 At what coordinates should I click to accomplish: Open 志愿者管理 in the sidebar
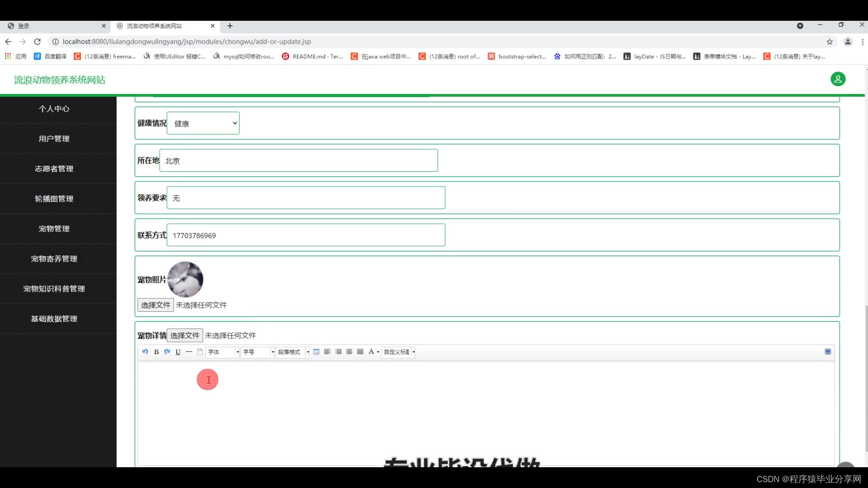pos(54,169)
